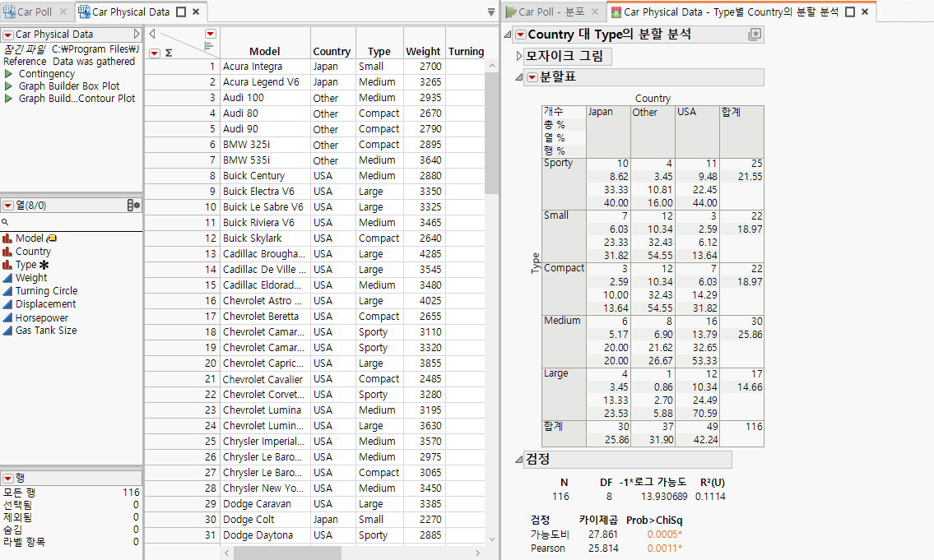
Task: Expand the 모자이크 그림 section
Action: (x=518, y=56)
